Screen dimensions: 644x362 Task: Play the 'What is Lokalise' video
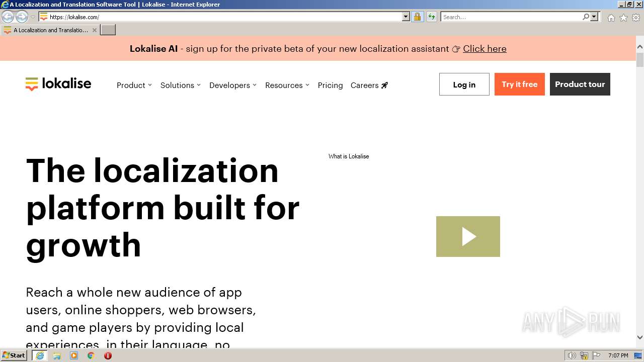[x=468, y=236]
